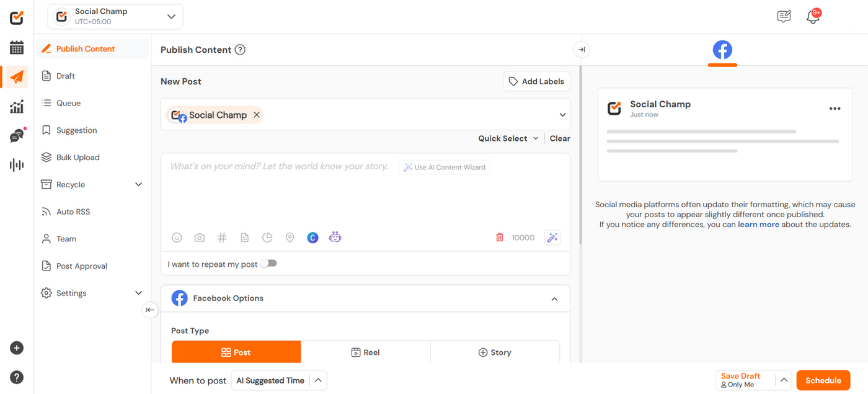Add a photo with the camera icon
The height and width of the screenshot is (394, 868).
tap(199, 238)
